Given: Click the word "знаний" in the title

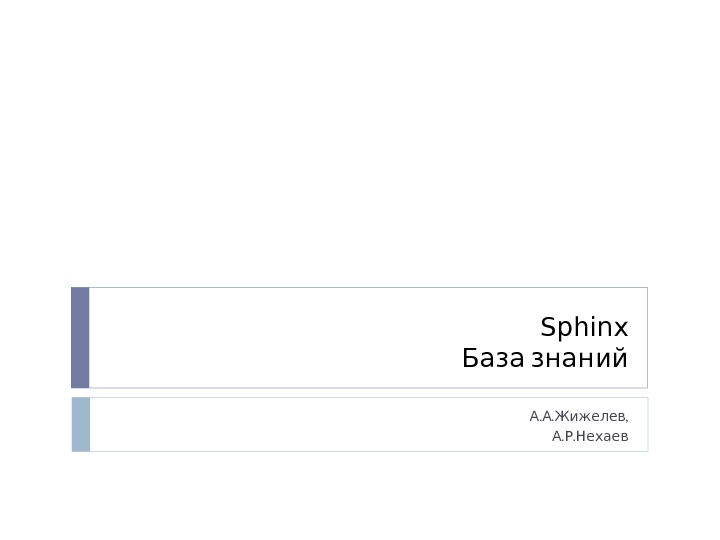Looking at the screenshot, I should (x=579, y=358).
